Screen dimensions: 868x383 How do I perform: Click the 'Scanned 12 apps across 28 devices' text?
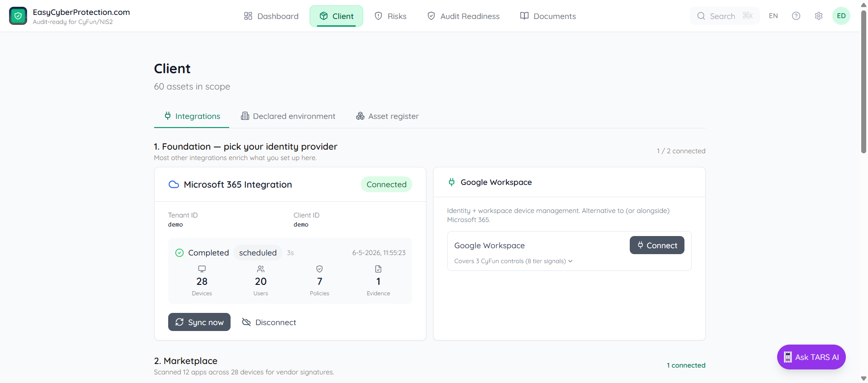coord(244,372)
